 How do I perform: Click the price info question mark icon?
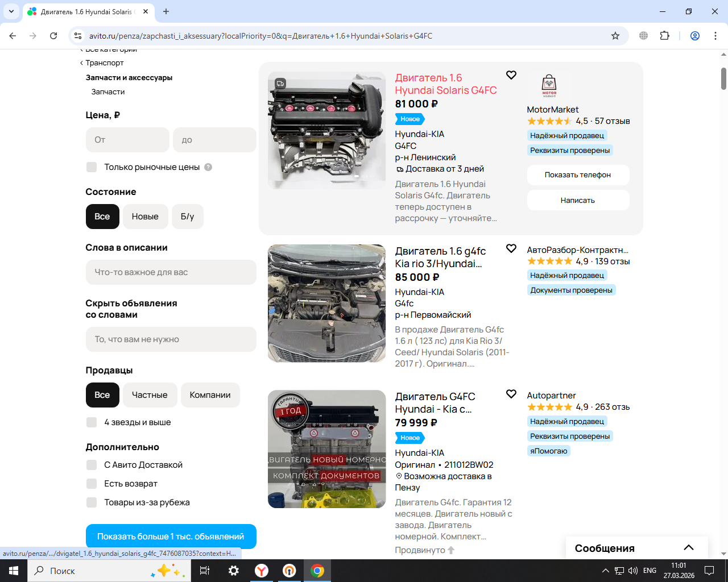pos(208,167)
